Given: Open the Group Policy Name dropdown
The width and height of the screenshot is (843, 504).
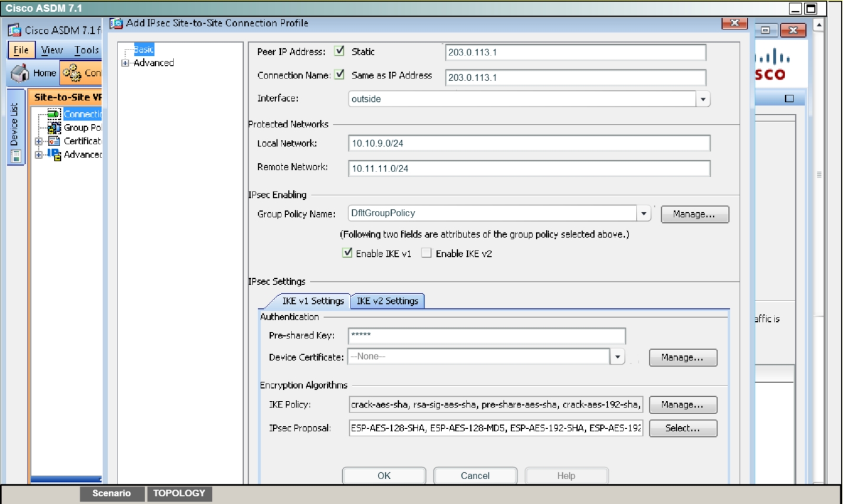Looking at the screenshot, I should [644, 213].
